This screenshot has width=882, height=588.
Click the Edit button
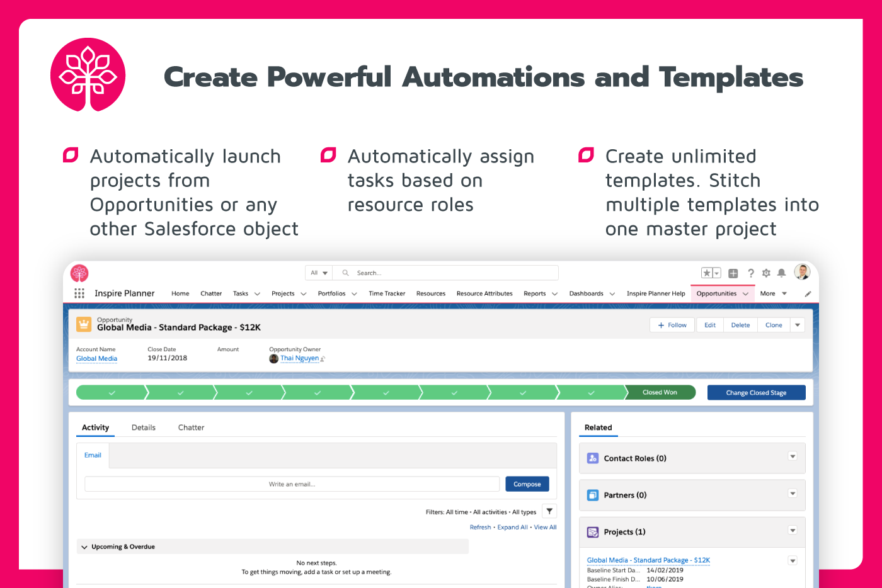(710, 325)
